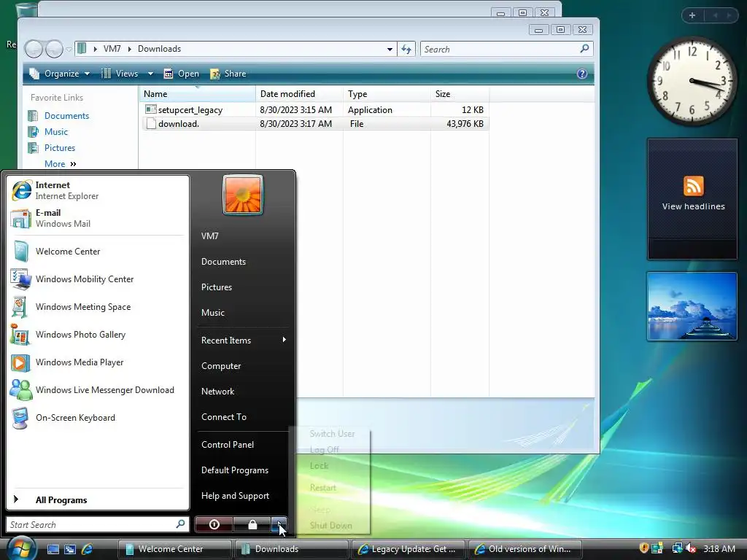Choose Lock in power menu
The height and width of the screenshot is (560, 747).
(x=332, y=466)
